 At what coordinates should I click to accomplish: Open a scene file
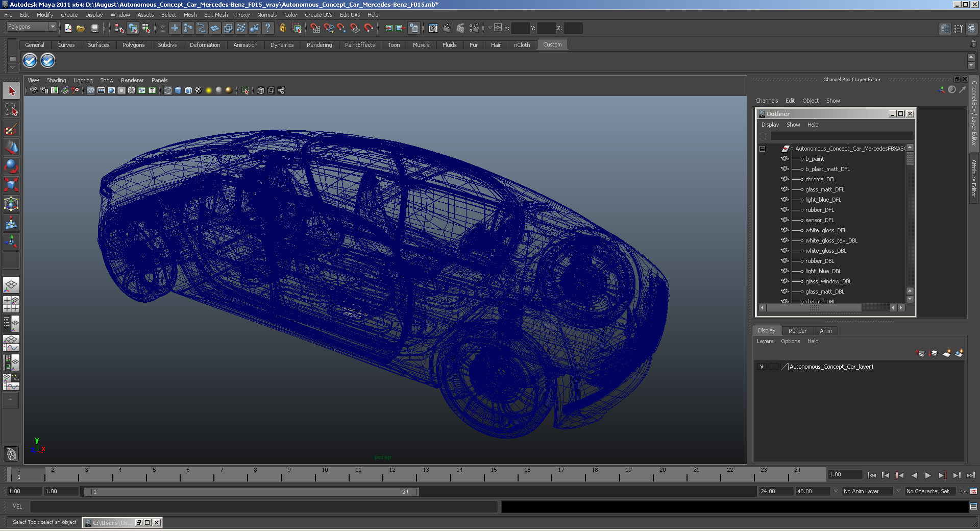pos(81,28)
